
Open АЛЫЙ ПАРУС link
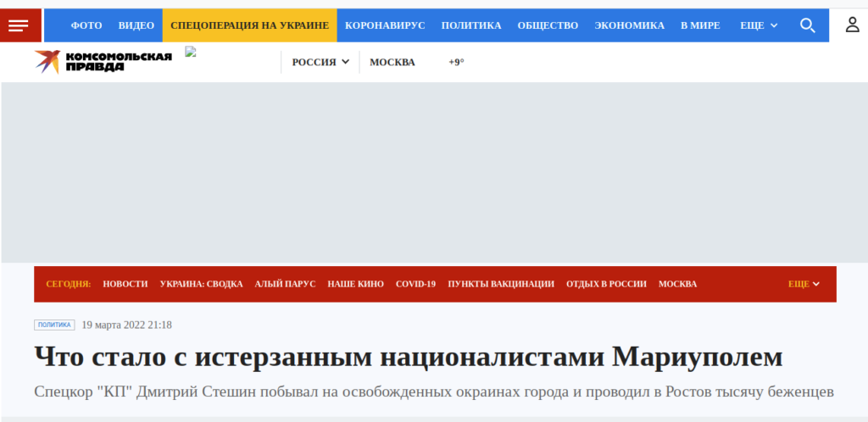click(285, 284)
